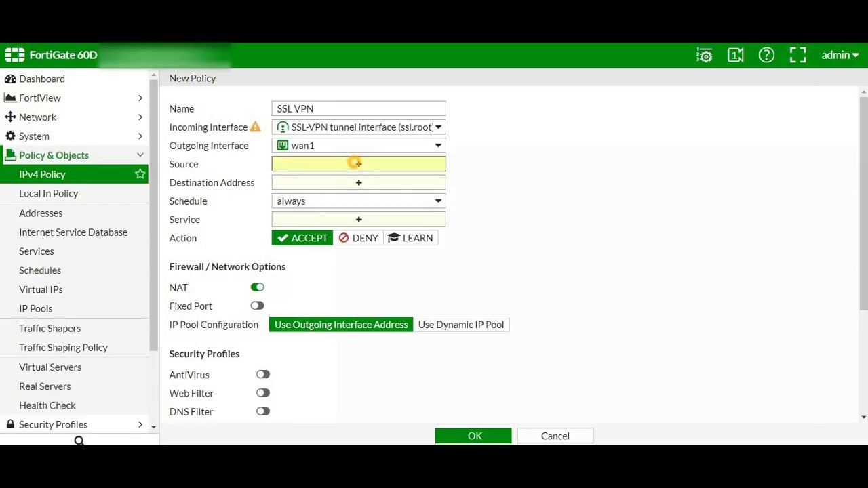Image resolution: width=868 pixels, height=488 pixels.
Task: Click the wan1 interface port icon
Action: 283,146
